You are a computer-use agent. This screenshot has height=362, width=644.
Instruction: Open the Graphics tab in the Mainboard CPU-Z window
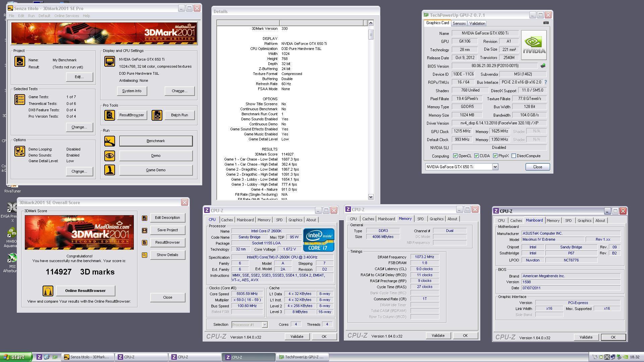tap(584, 221)
